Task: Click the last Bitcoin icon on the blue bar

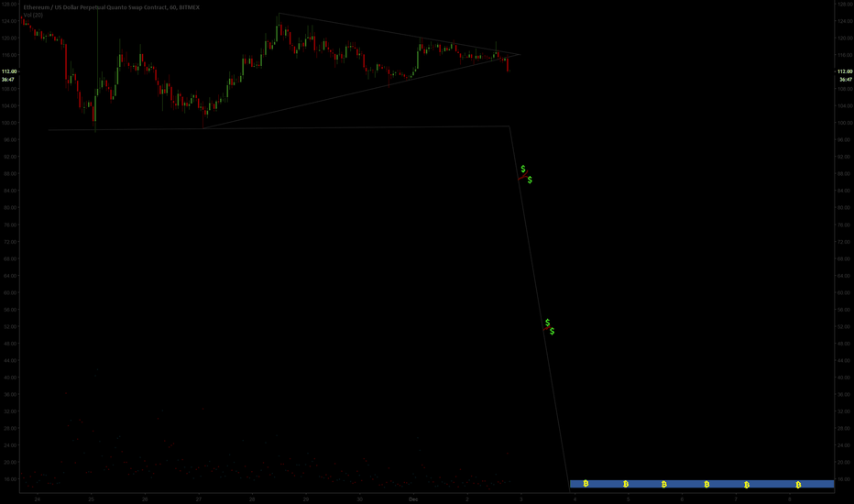Action: click(798, 485)
